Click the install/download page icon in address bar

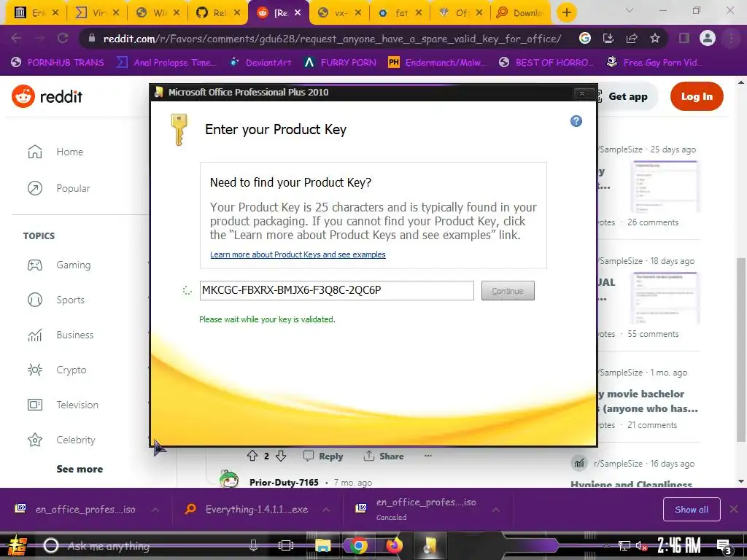coord(608,38)
